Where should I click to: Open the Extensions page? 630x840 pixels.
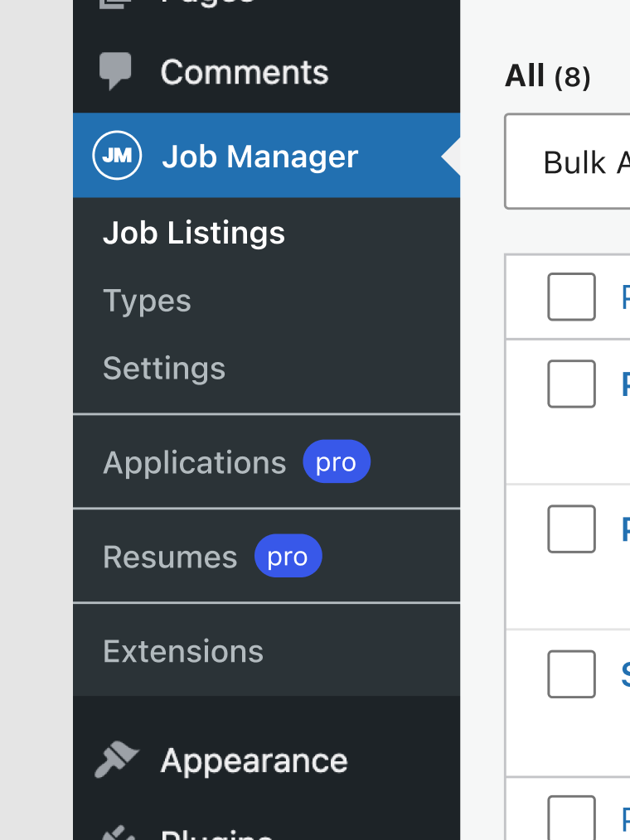pos(183,651)
